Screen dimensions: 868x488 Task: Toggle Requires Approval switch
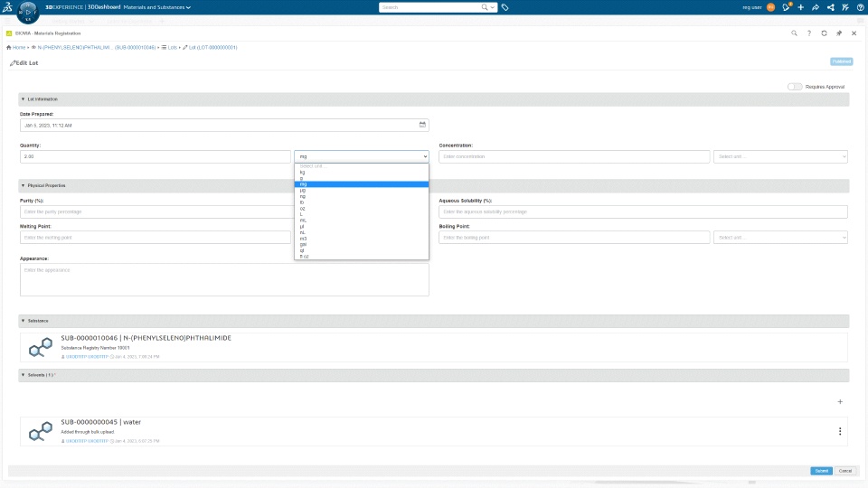tap(795, 87)
